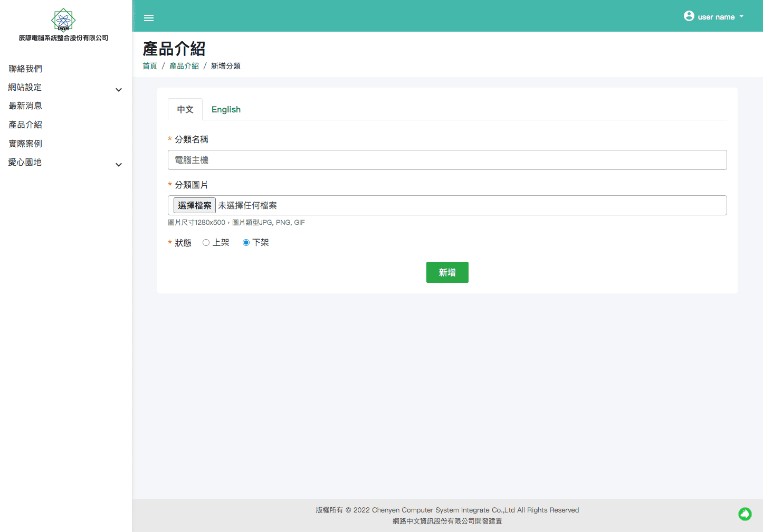This screenshot has width=763, height=532.
Task: Click the green 新增 button
Action: pyautogui.click(x=447, y=272)
